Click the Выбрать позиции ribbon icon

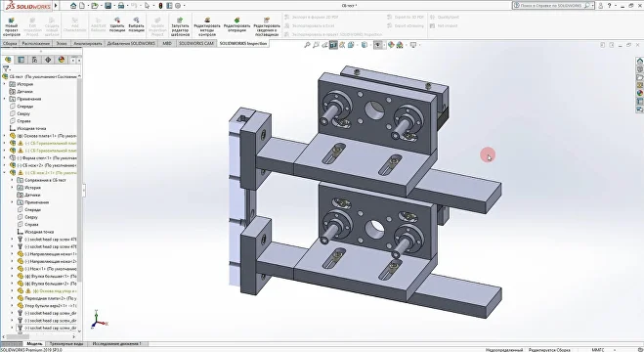tap(136, 24)
